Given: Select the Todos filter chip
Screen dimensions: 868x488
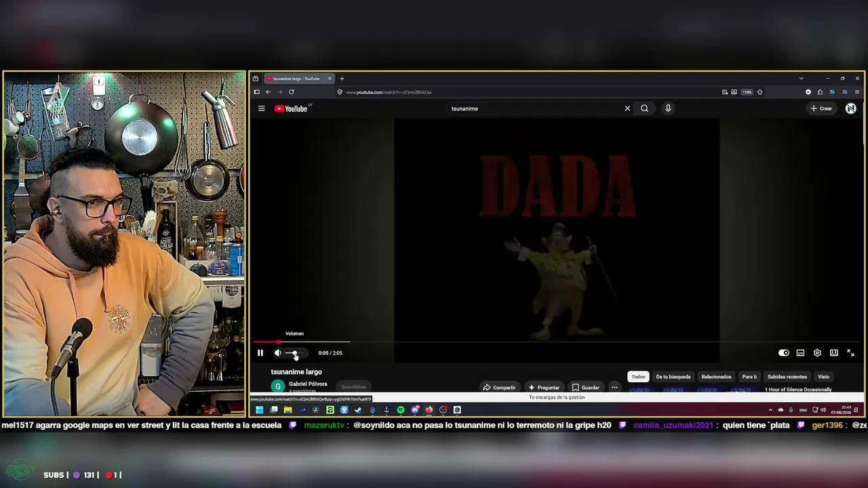Looking at the screenshot, I should point(638,377).
